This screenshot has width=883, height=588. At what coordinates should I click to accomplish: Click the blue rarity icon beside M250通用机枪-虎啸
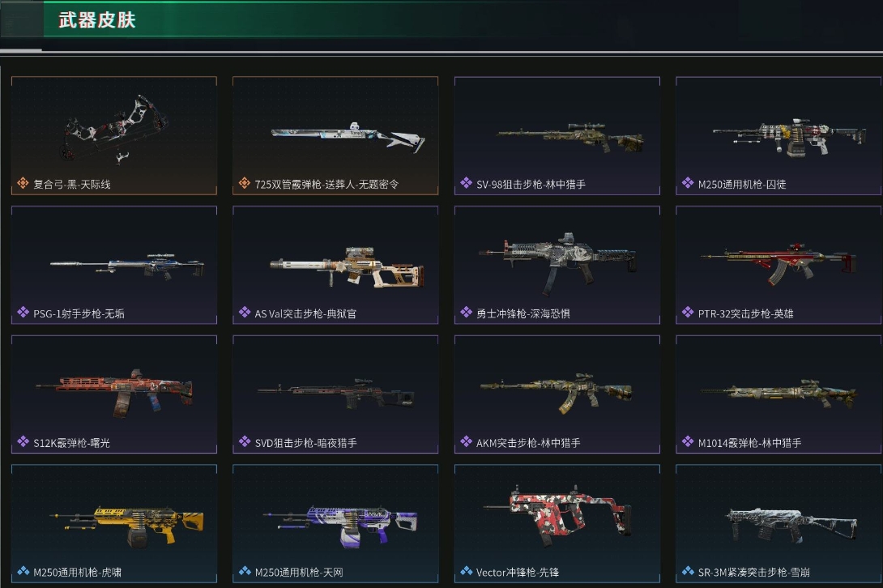[23, 571]
